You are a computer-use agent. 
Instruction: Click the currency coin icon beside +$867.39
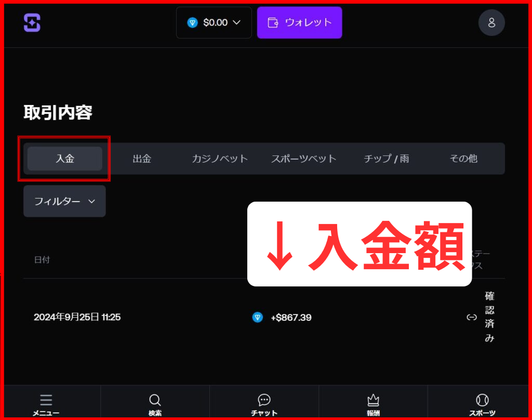pyautogui.click(x=257, y=317)
